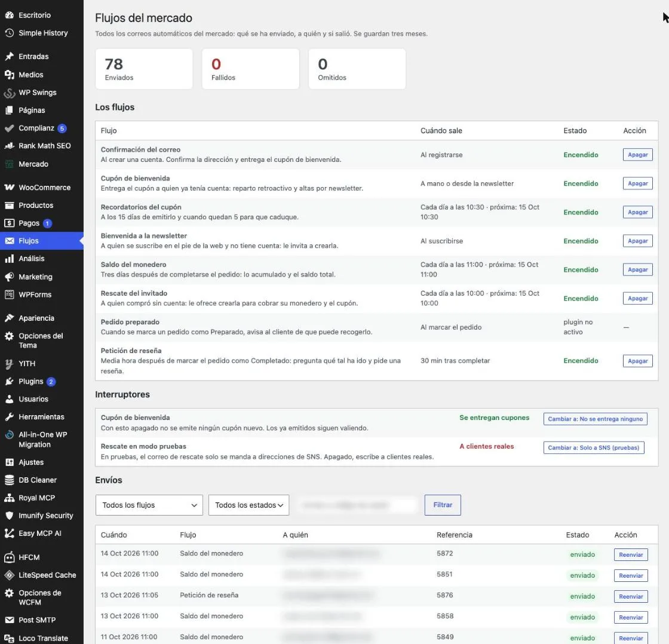Open Marketing megaphone icon
The image size is (669, 644).
pos(10,277)
